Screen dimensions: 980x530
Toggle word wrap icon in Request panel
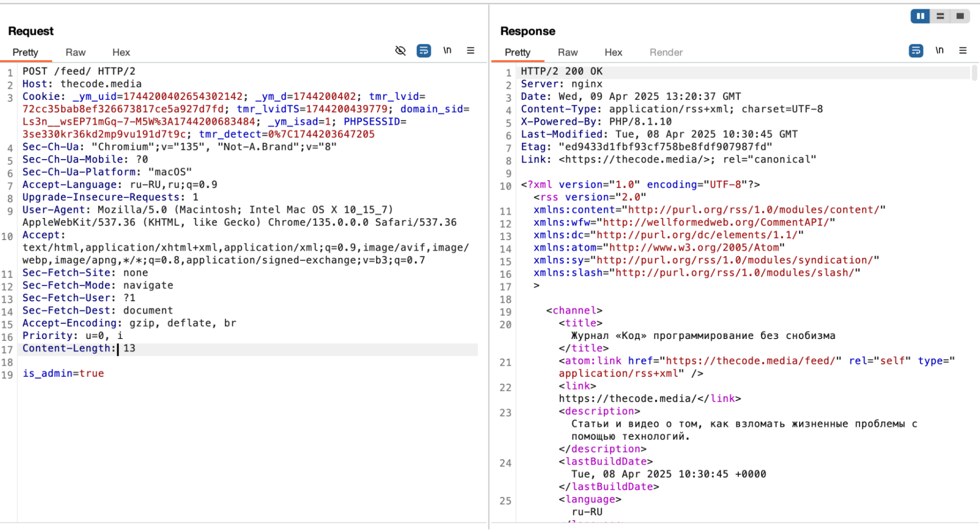[x=424, y=50]
